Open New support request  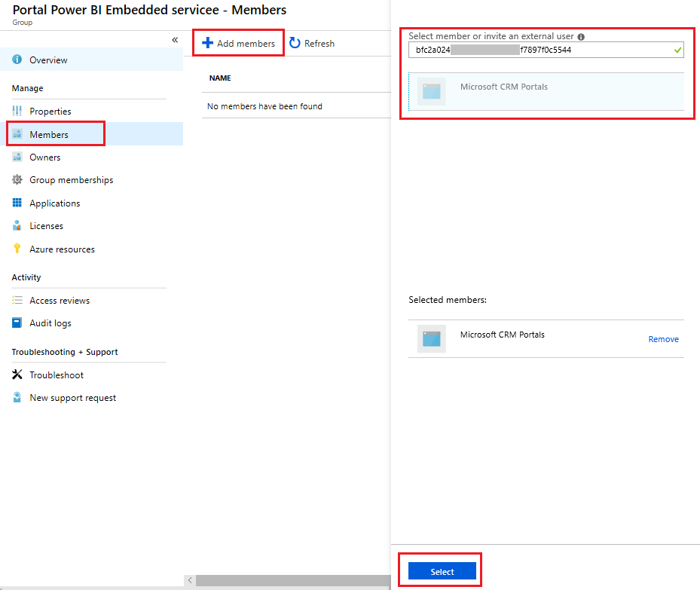(91, 398)
